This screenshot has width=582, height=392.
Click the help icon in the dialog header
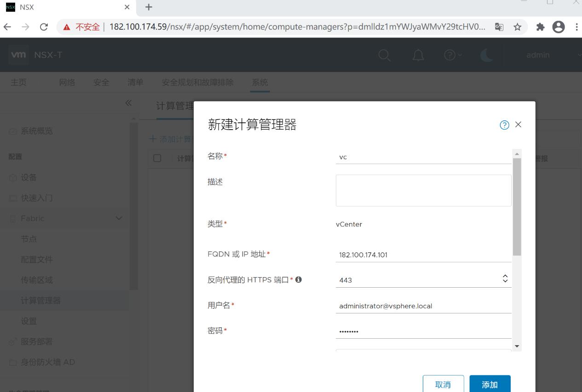pyautogui.click(x=504, y=125)
